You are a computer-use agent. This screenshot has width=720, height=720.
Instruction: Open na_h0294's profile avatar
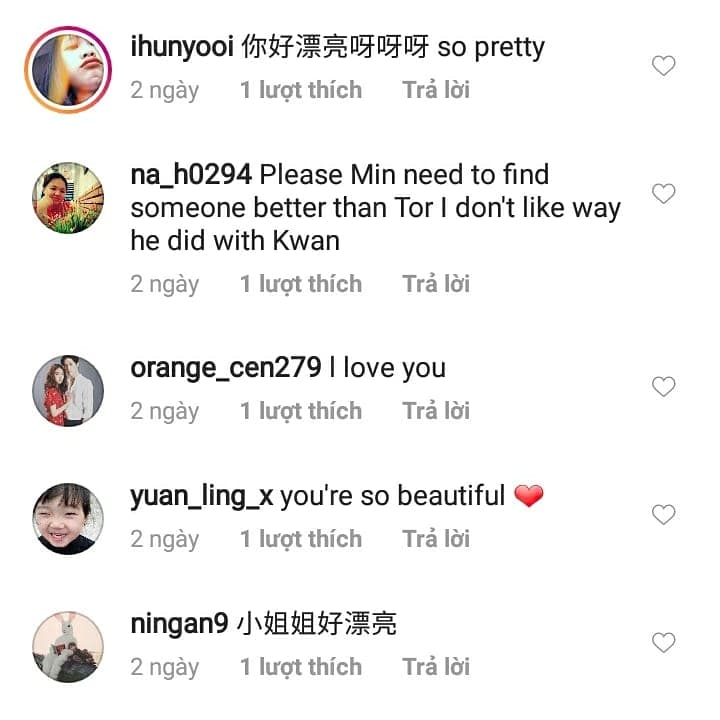(68, 198)
